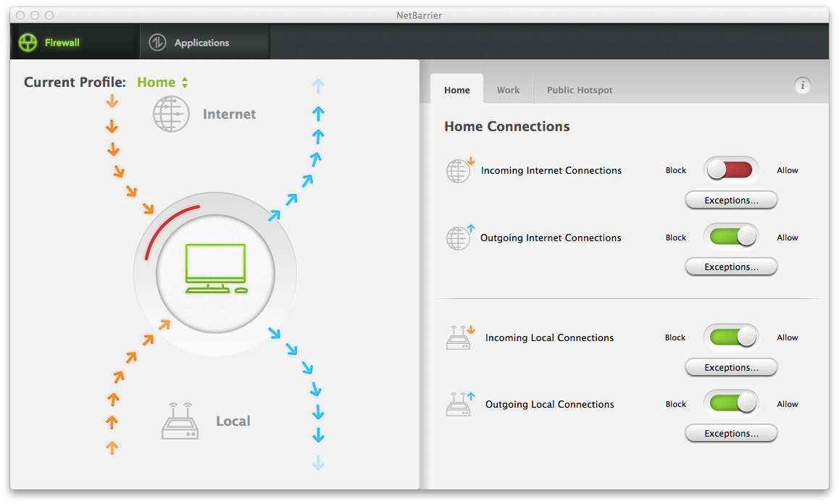Select the Work profile tab
Viewport: 839px width, 504px height.
pos(508,90)
